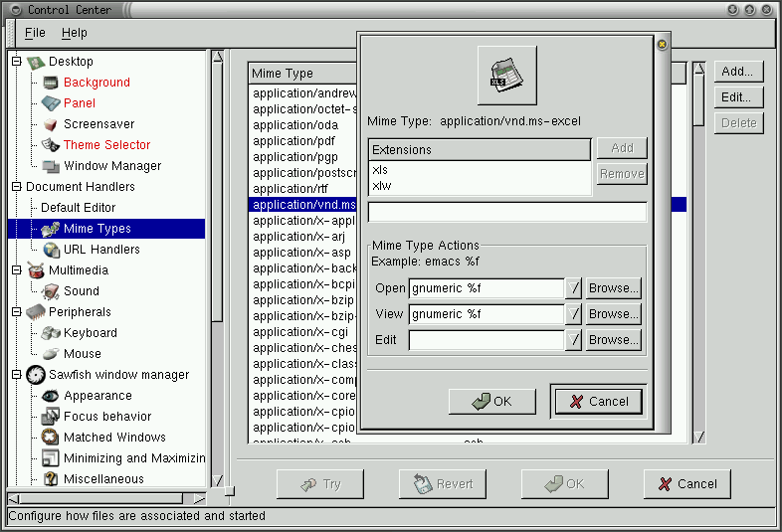Image resolution: width=782 pixels, height=532 pixels.
Task: Select the xls extension row
Action: (x=480, y=170)
